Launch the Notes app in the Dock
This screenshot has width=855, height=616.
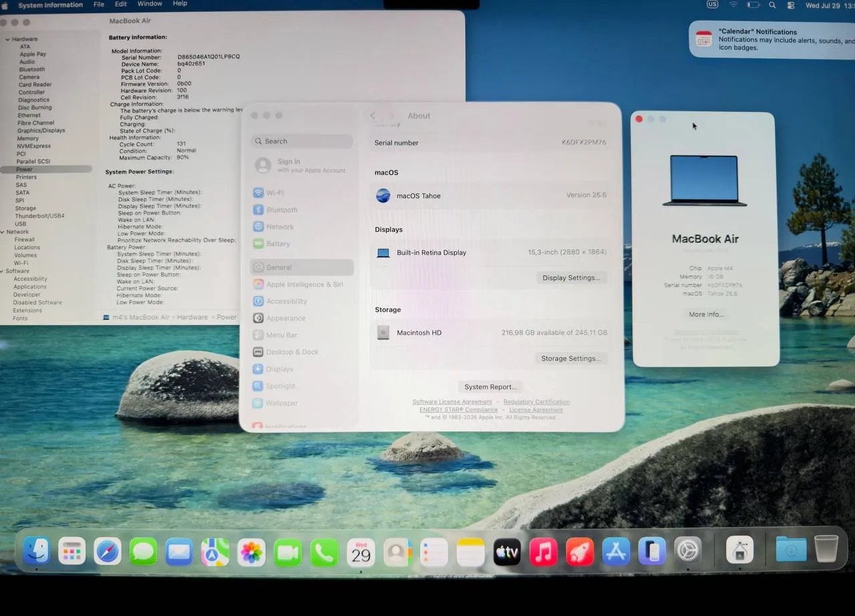click(x=470, y=552)
